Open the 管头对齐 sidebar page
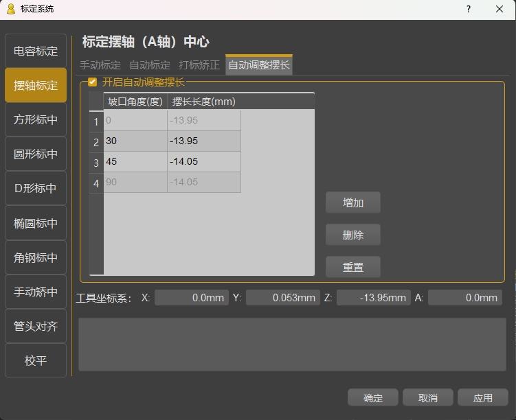Image resolution: width=516 pixels, height=420 pixels. (x=36, y=326)
